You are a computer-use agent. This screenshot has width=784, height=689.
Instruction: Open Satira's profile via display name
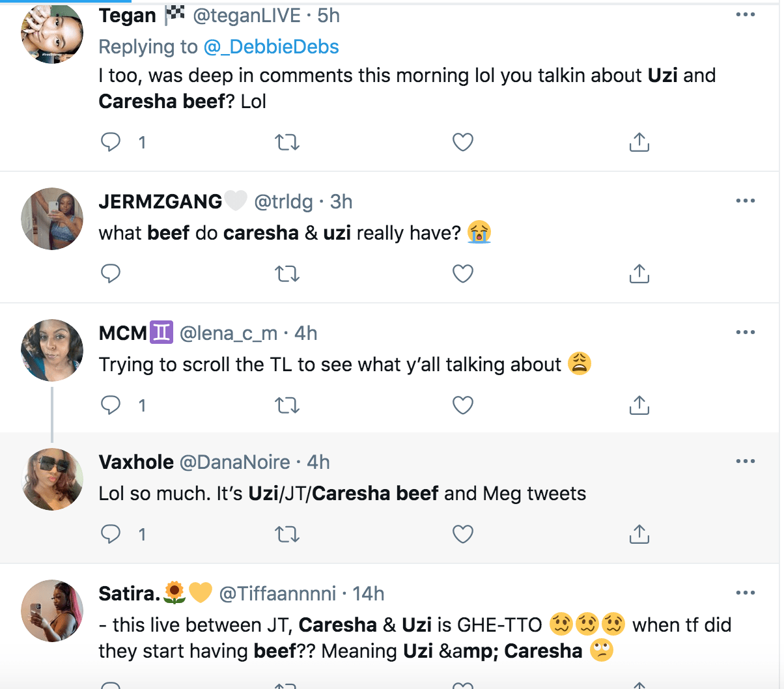coord(130,594)
